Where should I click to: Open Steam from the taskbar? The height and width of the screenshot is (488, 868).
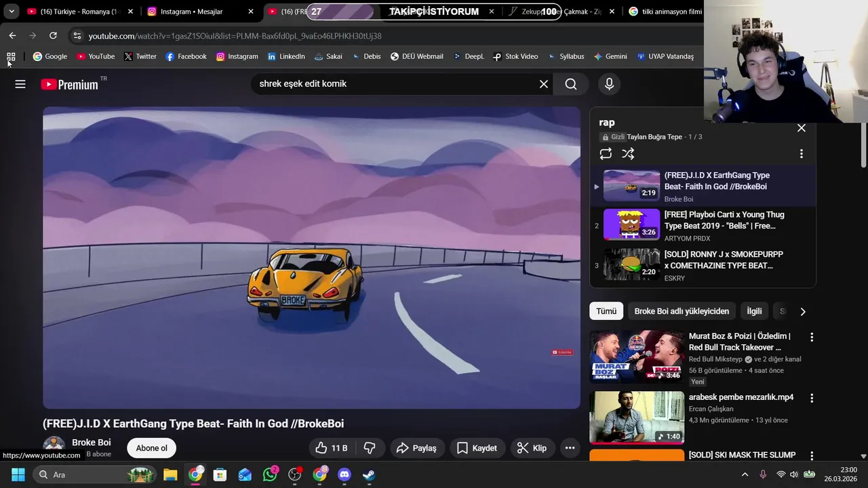[x=369, y=474]
